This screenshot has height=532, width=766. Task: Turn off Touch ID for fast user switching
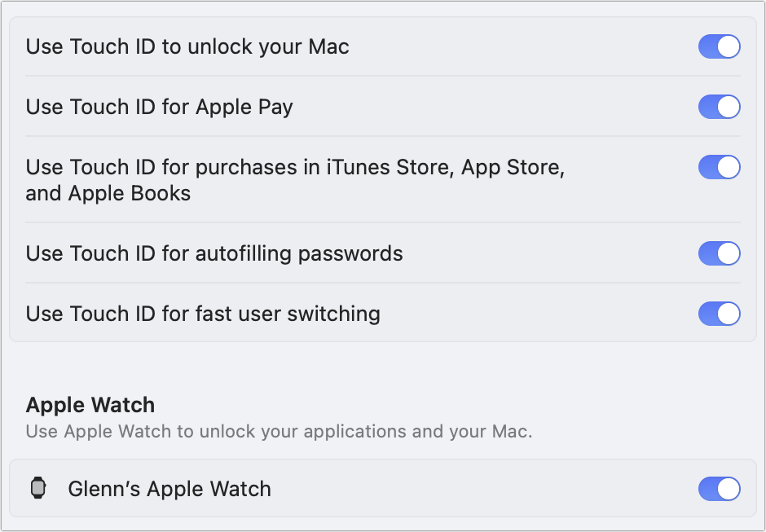[x=719, y=314]
